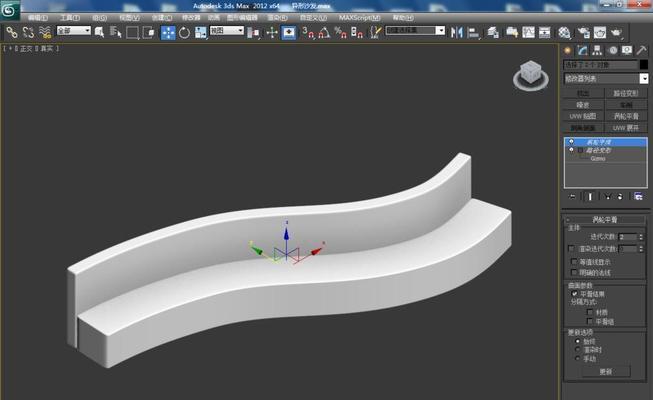
Task: Open the 全部 selection filter dropdown
Action: tap(73, 31)
